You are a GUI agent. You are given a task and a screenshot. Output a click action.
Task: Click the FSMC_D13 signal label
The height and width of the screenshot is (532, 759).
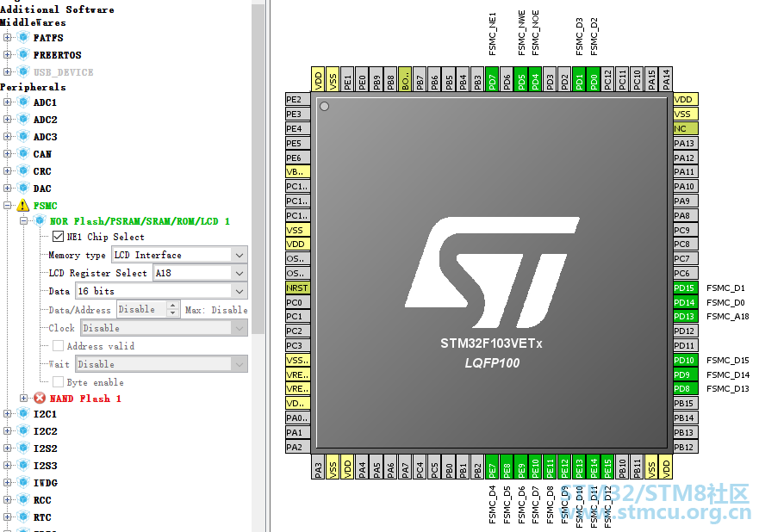click(x=727, y=388)
